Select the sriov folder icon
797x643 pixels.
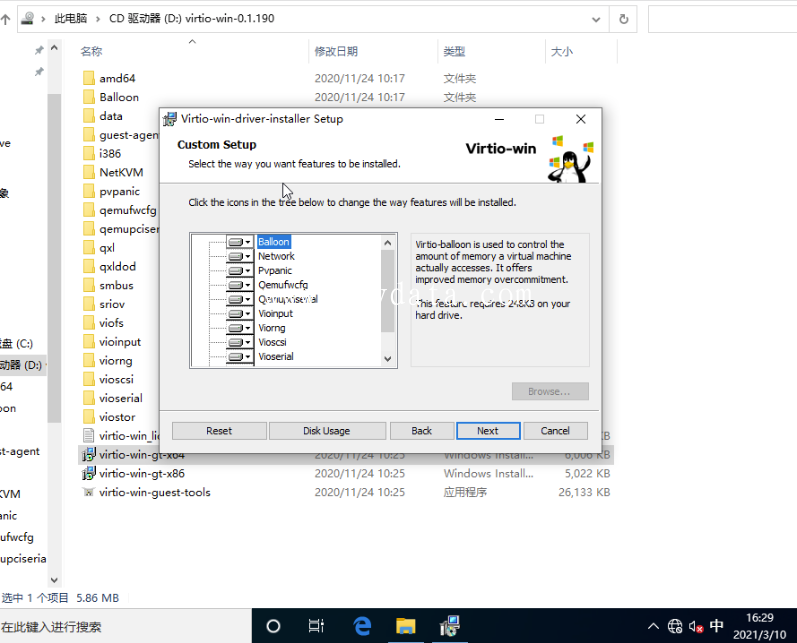pyautogui.click(x=89, y=304)
